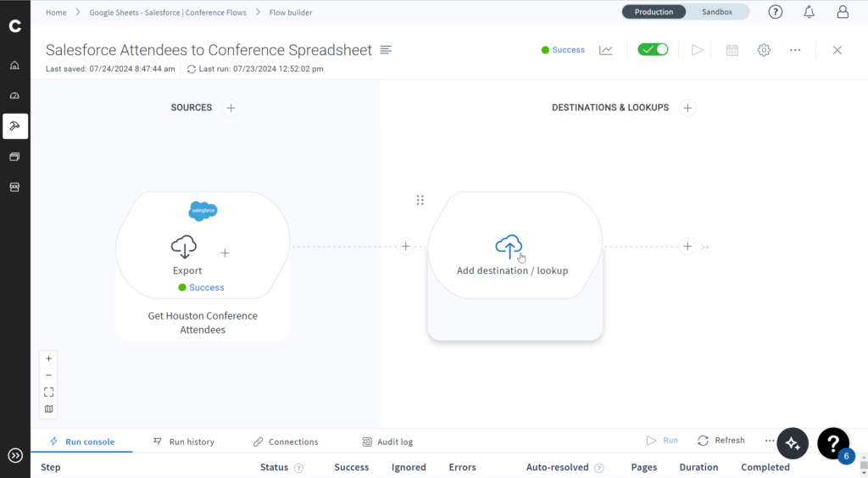Open the help widget with 6 badge
Screen dimensions: 868x478
pos(833,443)
